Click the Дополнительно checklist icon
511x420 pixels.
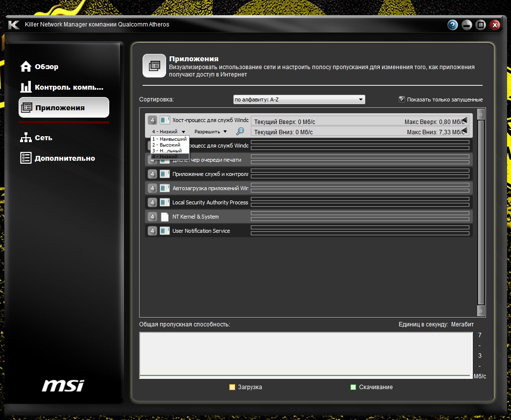click(x=26, y=158)
